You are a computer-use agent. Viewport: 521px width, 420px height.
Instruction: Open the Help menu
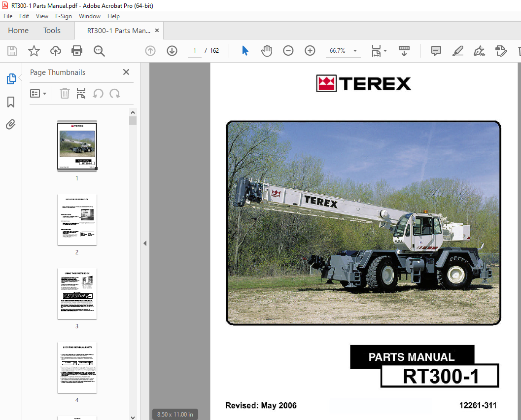point(113,16)
